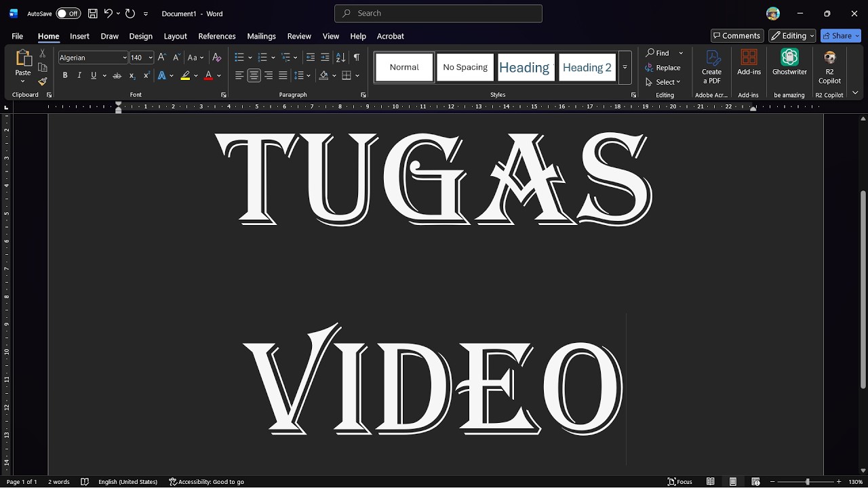Screen dimensions: 868x488
Task: Click the Cut scissors icon
Action: coord(42,53)
